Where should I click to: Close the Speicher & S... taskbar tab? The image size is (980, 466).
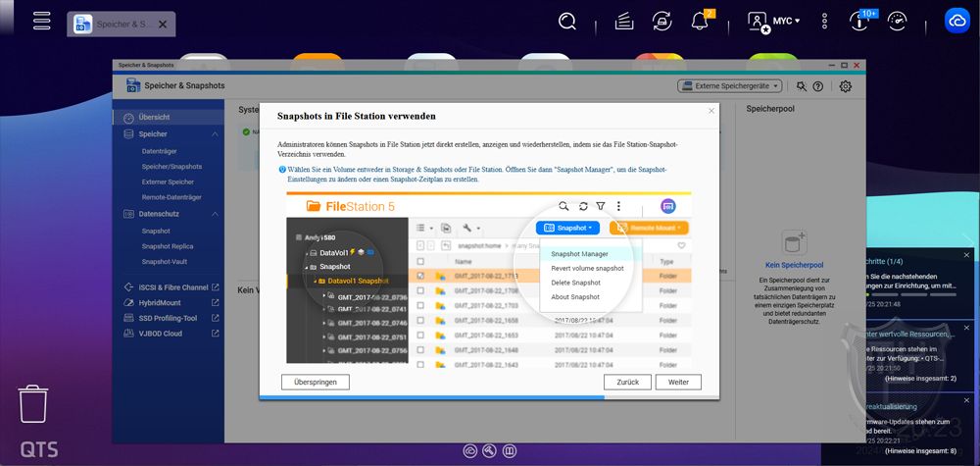coord(163,25)
